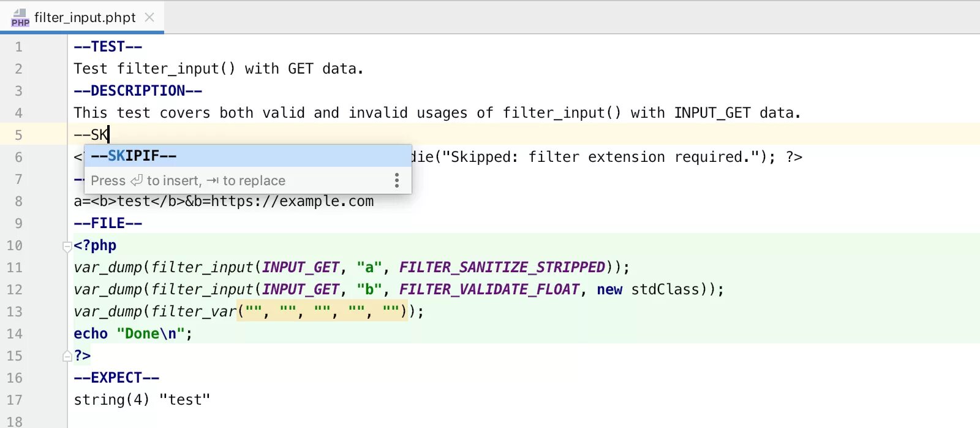The image size is (980, 428).
Task: Click line number 12 in the gutter
Action: click(15, 289)
